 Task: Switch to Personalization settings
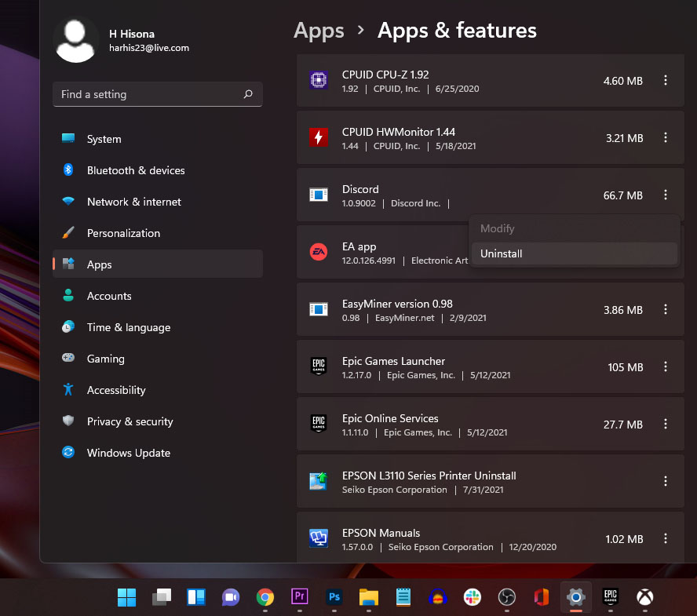point(157,233)
